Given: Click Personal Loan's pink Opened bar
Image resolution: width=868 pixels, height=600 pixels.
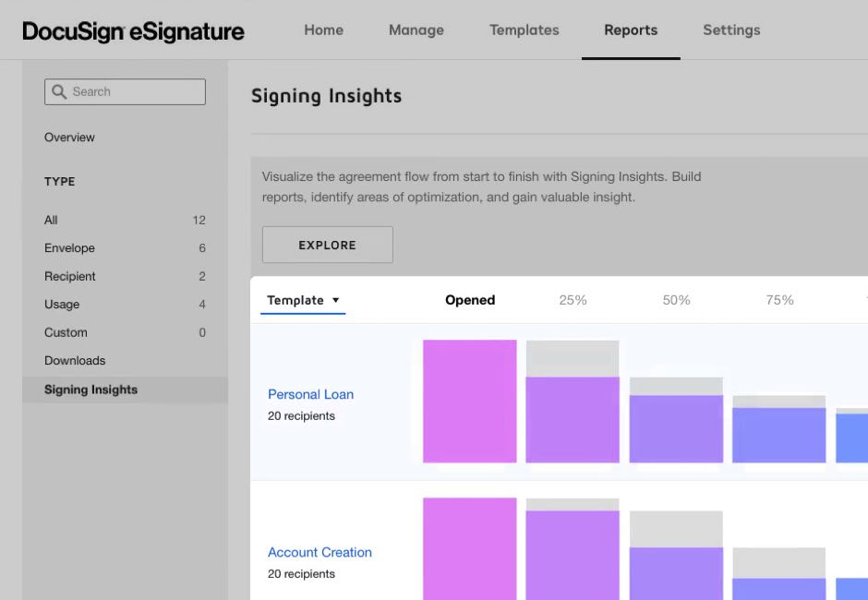Looking at the screenshot, I should coord(469,401).
